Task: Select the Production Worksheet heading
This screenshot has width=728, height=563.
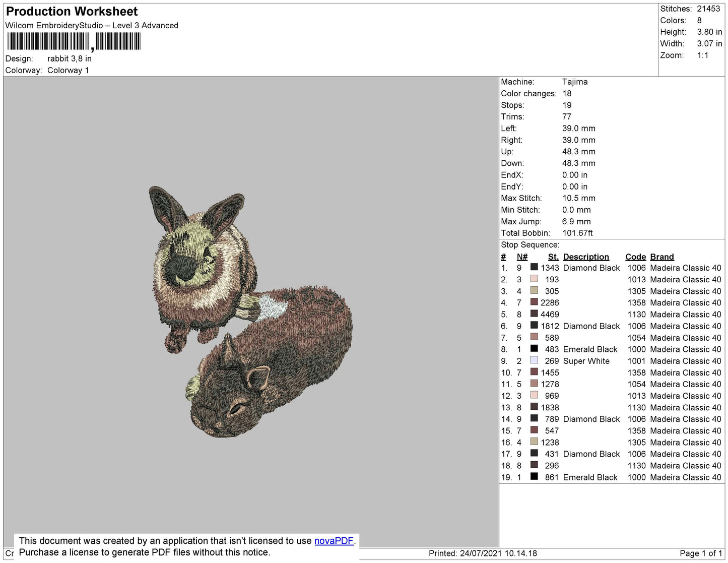Action: coord(72,11)
